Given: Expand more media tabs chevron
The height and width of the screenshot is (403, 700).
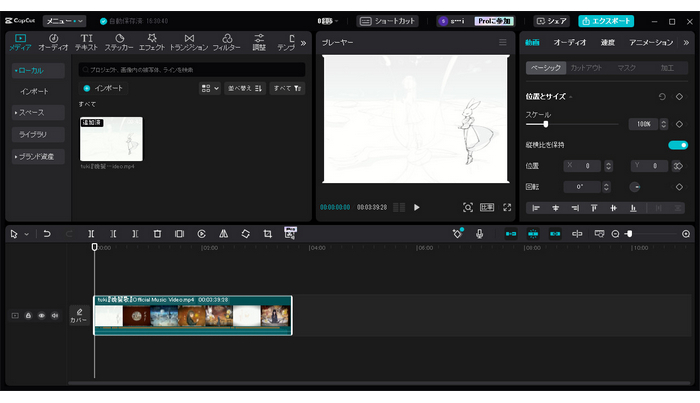Looking at the screenshot, I should coord(304,43).
